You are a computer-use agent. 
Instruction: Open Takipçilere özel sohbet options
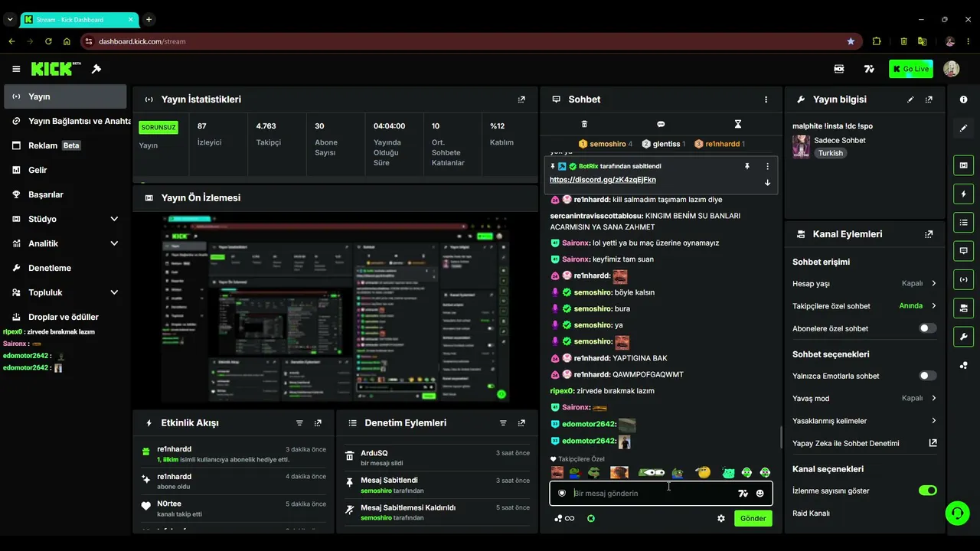click(x=864, y=306)
